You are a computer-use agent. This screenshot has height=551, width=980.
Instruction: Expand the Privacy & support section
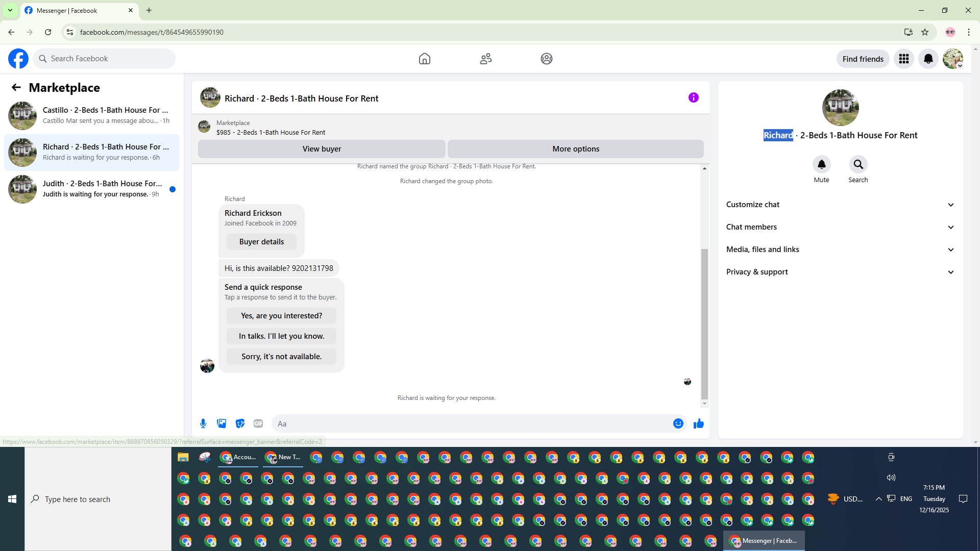click(x=840, y=272)
